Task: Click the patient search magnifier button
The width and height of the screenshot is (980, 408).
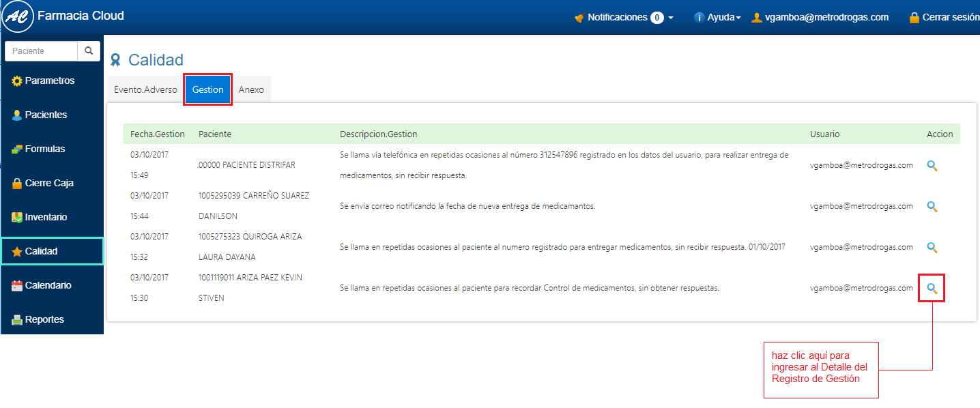Action: (89, 51)
